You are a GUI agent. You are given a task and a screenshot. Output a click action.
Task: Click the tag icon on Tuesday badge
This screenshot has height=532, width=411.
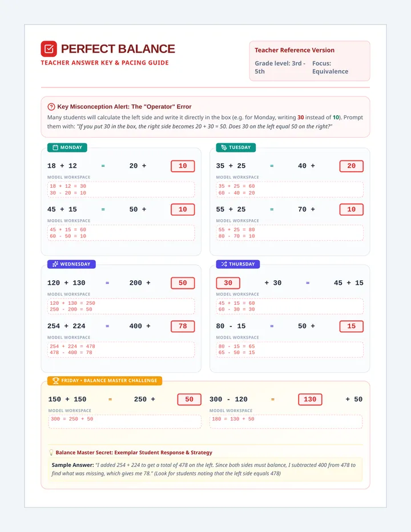[224, 148]
